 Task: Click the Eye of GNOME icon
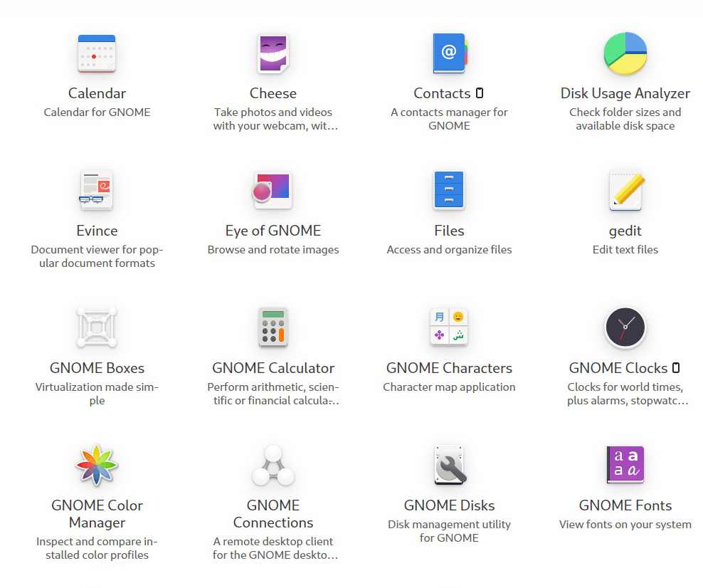pos(272,191)
